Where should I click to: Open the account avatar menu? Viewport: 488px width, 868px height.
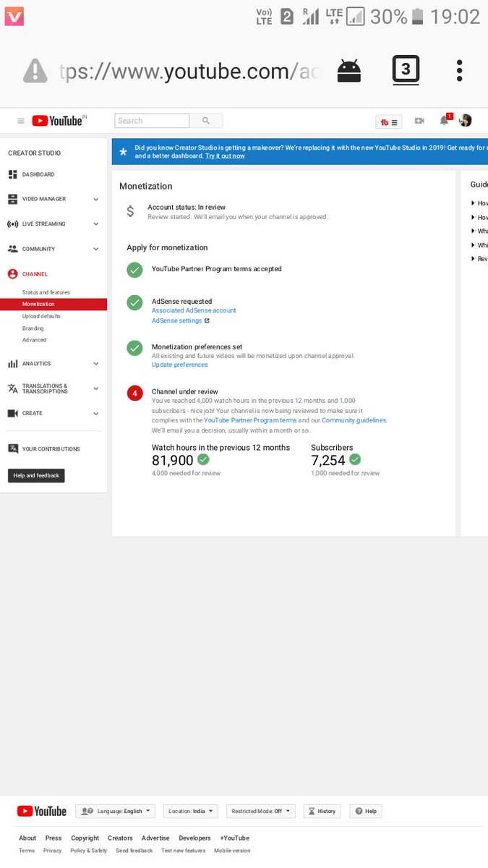(466, 120)
